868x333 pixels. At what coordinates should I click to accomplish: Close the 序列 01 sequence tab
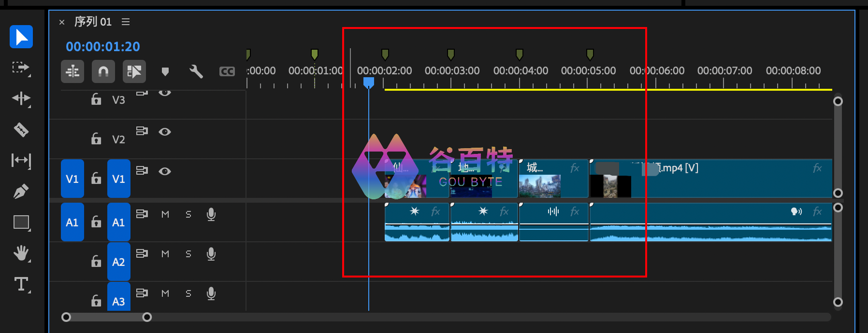pos(62,22)
